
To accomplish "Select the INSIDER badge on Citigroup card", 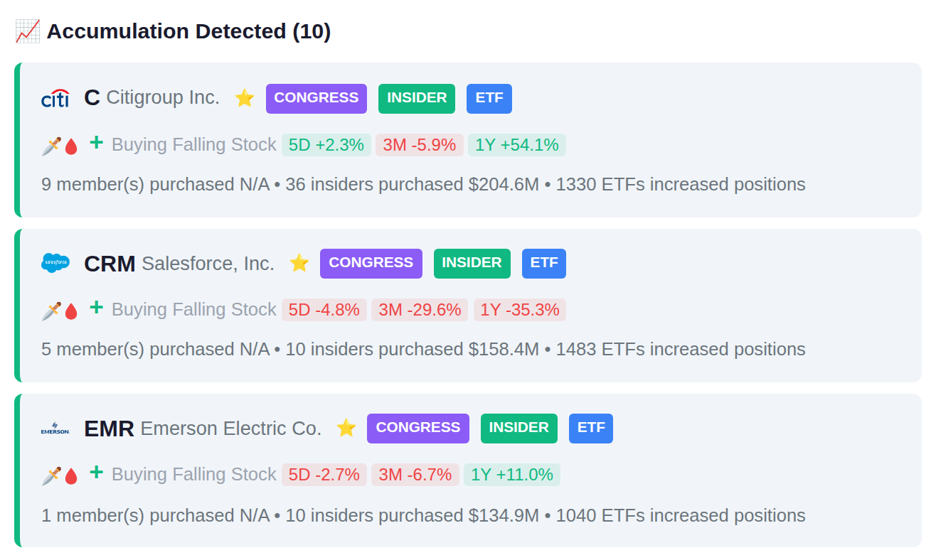I will click(417, 99).
